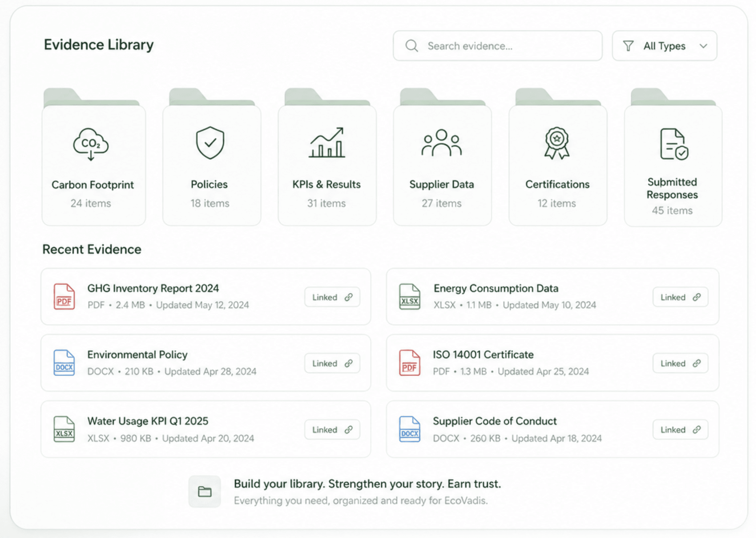Screen dimensions: 756x538
Task: Click 'XLSX • 1.1 MB • Updated May 10, 2024'
Action: [515, 305]
